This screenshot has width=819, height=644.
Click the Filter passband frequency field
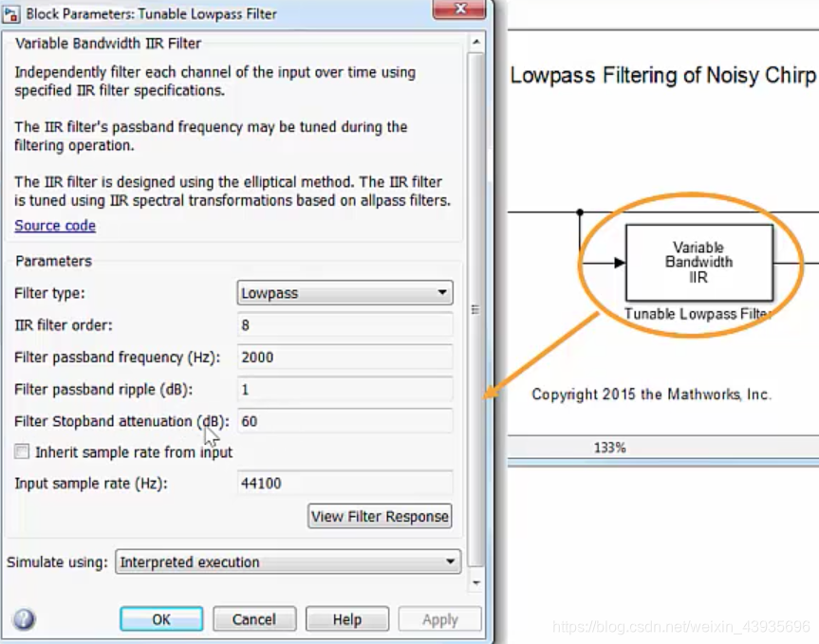(x=344, y=358)
